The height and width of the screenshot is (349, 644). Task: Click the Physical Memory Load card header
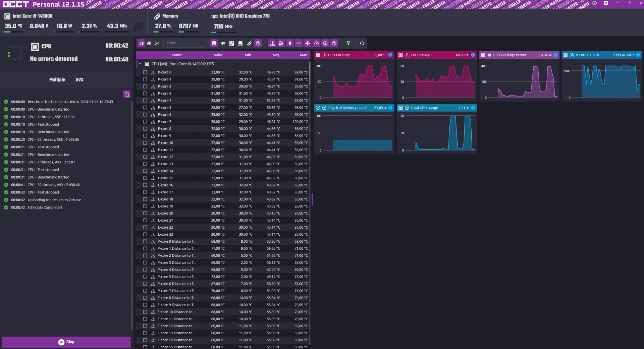[354, 108]
